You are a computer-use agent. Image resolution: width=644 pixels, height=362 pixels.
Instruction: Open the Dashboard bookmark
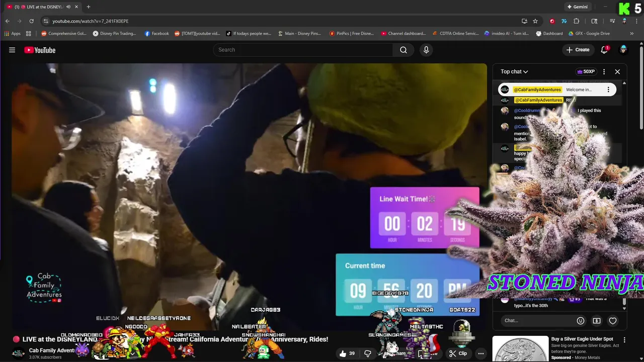tap(549, 33)
